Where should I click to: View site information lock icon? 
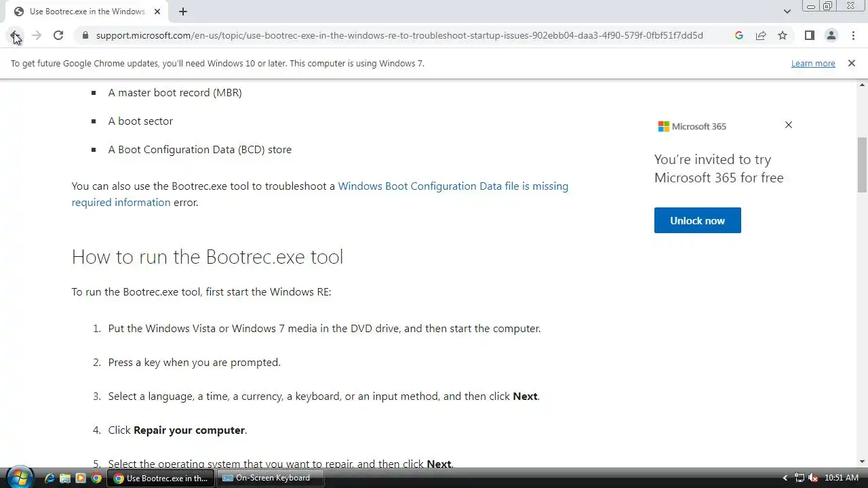(x=85, y=35)
